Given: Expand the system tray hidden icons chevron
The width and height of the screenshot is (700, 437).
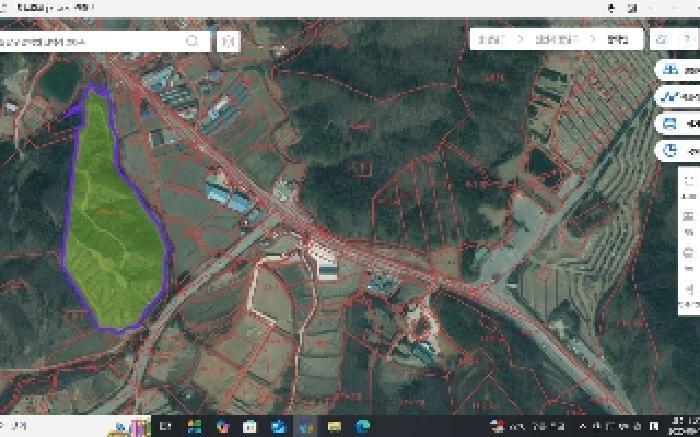Looking at the screenshot, I should coord(583,426).
